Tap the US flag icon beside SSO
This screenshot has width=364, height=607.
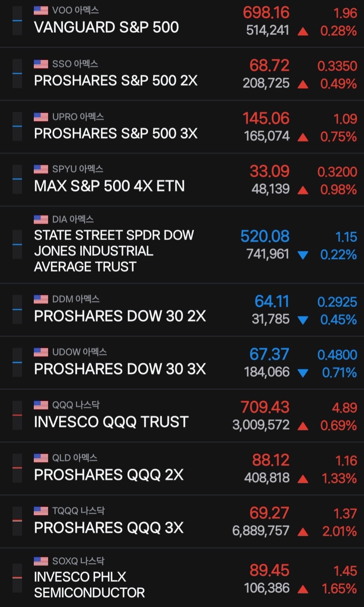tap(41, 64)
